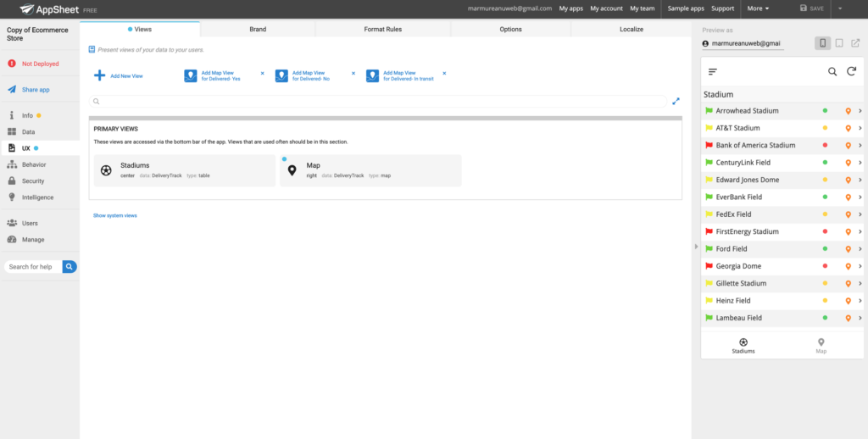
Task: Click preview search icon
Action: (x=832, y=71)
